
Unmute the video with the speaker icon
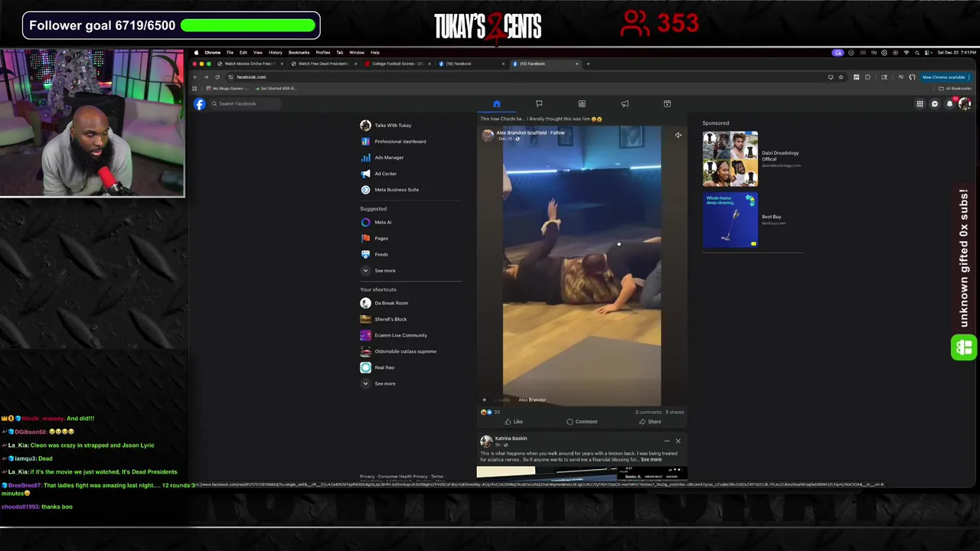[x=678, y=135]
